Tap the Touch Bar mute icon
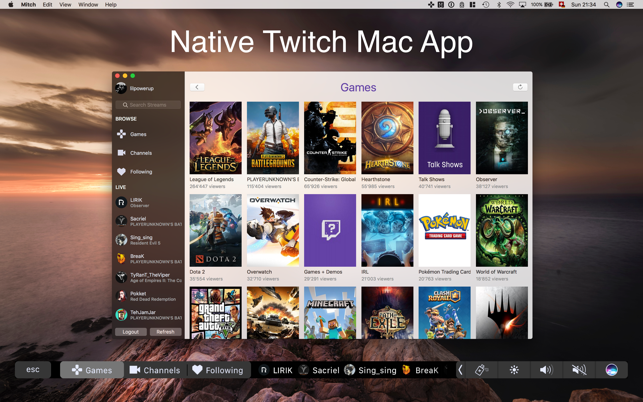 [x=579, y=370]
